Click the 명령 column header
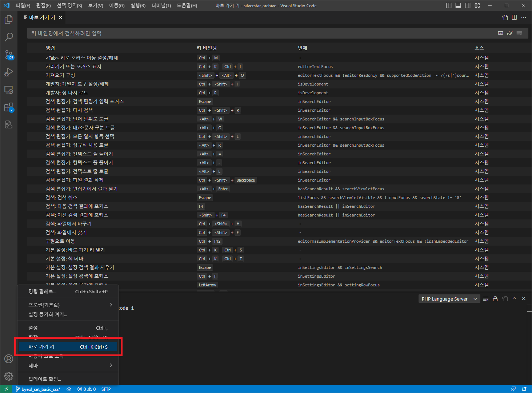The image size is (532, 393). [50, 48]
